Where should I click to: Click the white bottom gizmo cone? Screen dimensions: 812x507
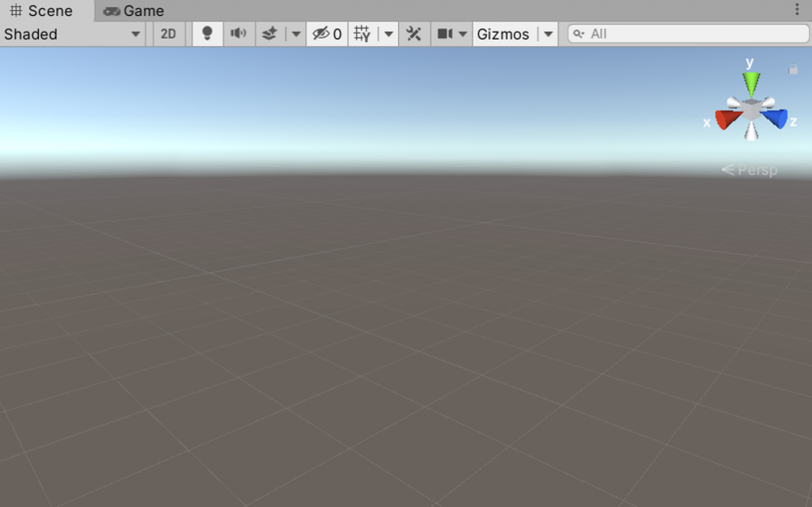(752, 131)
